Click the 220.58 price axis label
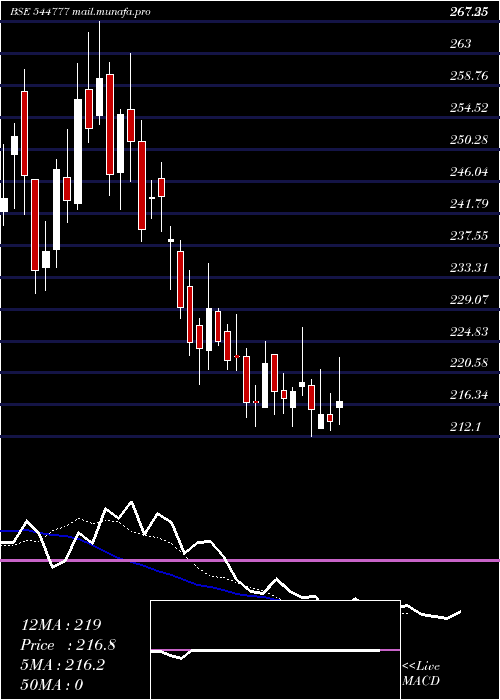 (469, 363)
